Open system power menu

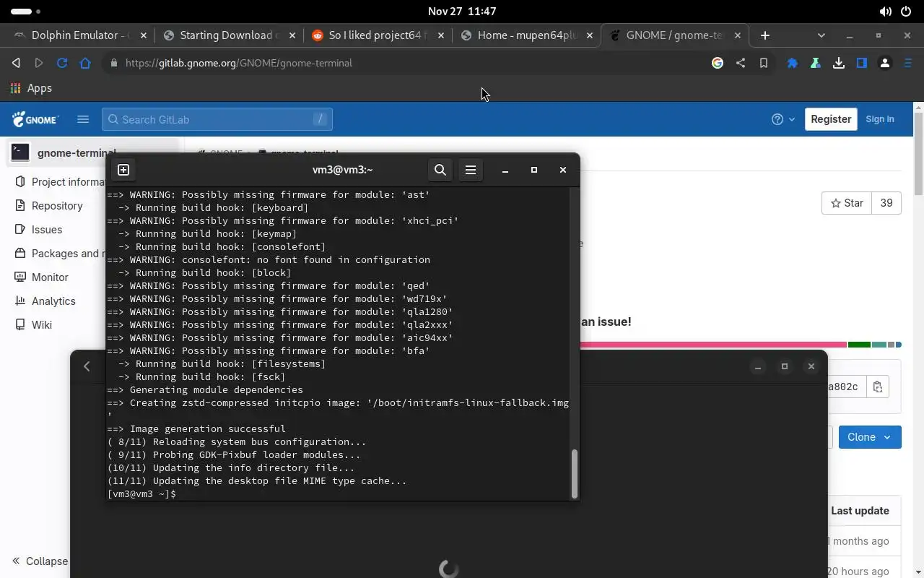tap(905, 12)
